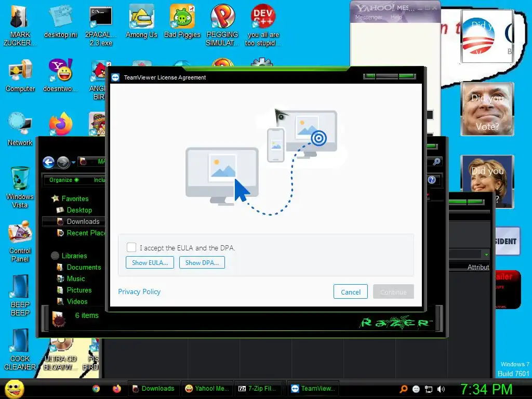Image resolution: width=532 pixels, height=399 pixels.
Task: Select the 2PACAL 2.3.exe desktop icon
Action: tap(101, 25)
